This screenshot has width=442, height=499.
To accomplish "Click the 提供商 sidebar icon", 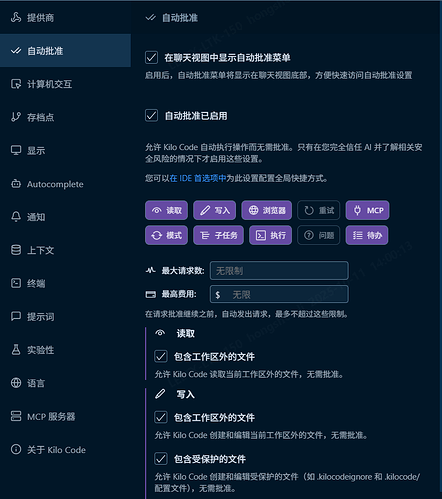I will pos(16,17).
